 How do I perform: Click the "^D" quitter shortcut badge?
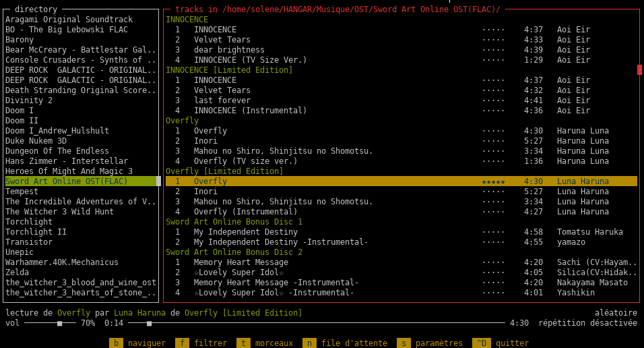pyautogui.click(x=481, y=343)
